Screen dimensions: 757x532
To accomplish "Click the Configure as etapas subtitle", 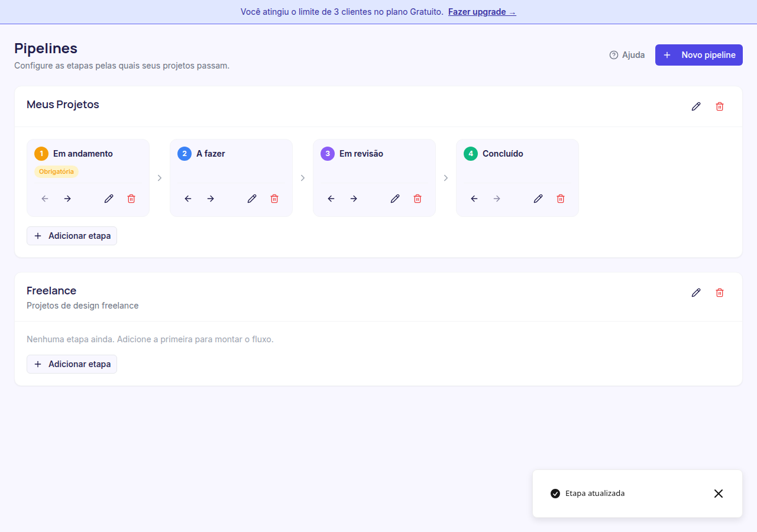I will tap(122, 66).
